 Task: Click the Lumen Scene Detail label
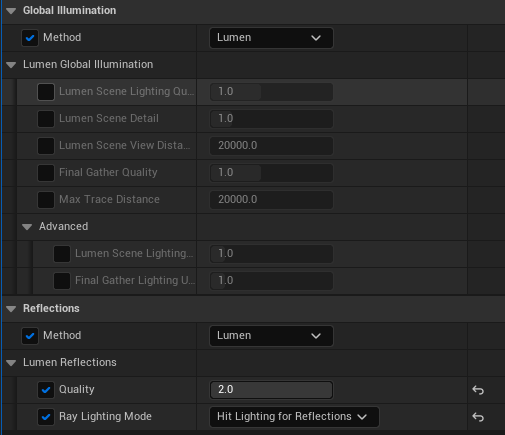pos(109,118)
